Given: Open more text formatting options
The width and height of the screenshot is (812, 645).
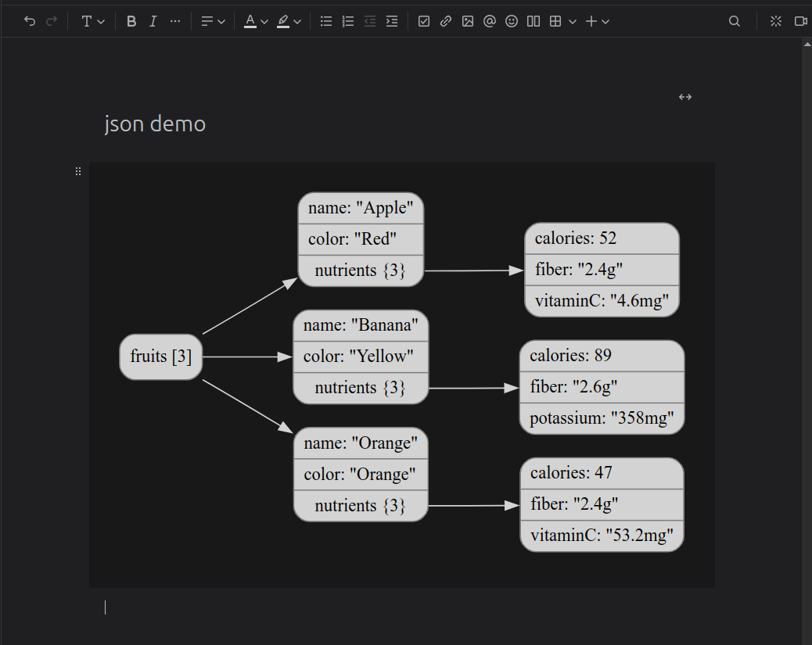Looking at the screenshot, I should point(175,22).
